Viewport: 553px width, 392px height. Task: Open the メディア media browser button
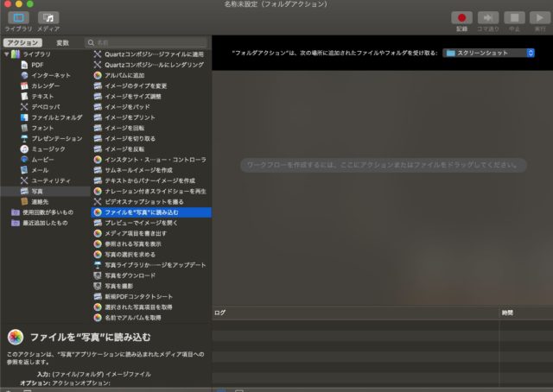click(x=48, y=17)
